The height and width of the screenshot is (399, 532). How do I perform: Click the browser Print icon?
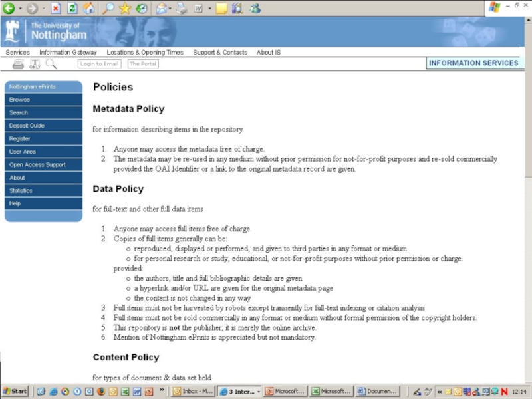pyautogui.click(x=182, y=8)
